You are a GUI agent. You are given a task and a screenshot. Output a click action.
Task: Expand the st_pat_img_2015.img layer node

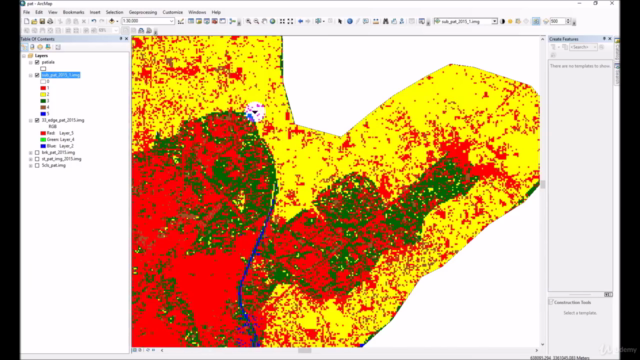click(31, 159)
